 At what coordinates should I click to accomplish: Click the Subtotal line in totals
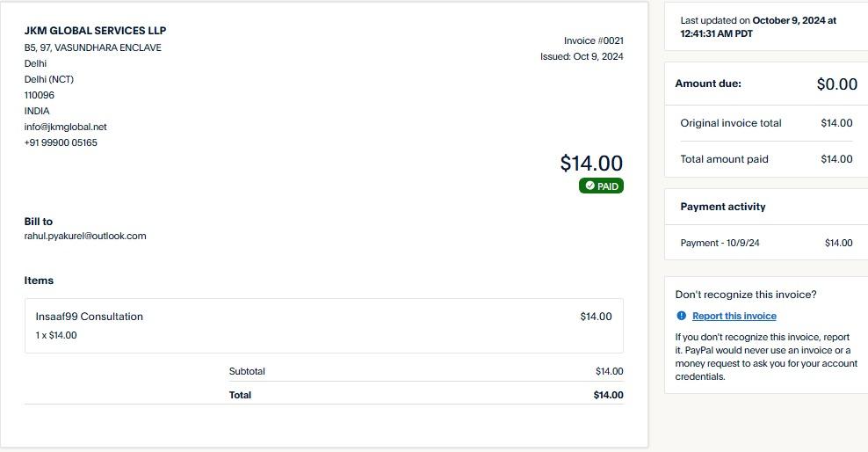(x=426, y=371)
